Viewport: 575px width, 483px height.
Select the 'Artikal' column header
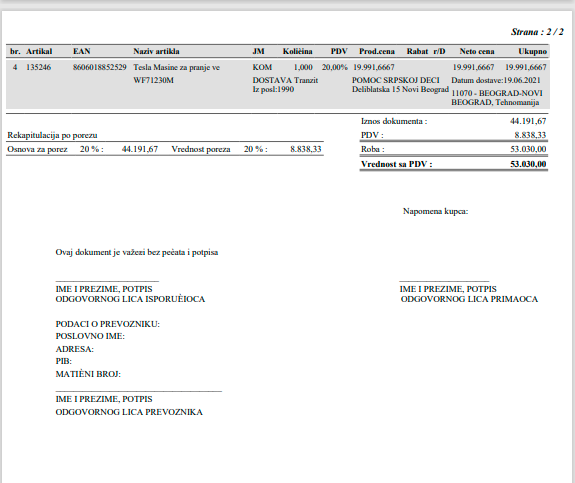(x=39, y=51)
